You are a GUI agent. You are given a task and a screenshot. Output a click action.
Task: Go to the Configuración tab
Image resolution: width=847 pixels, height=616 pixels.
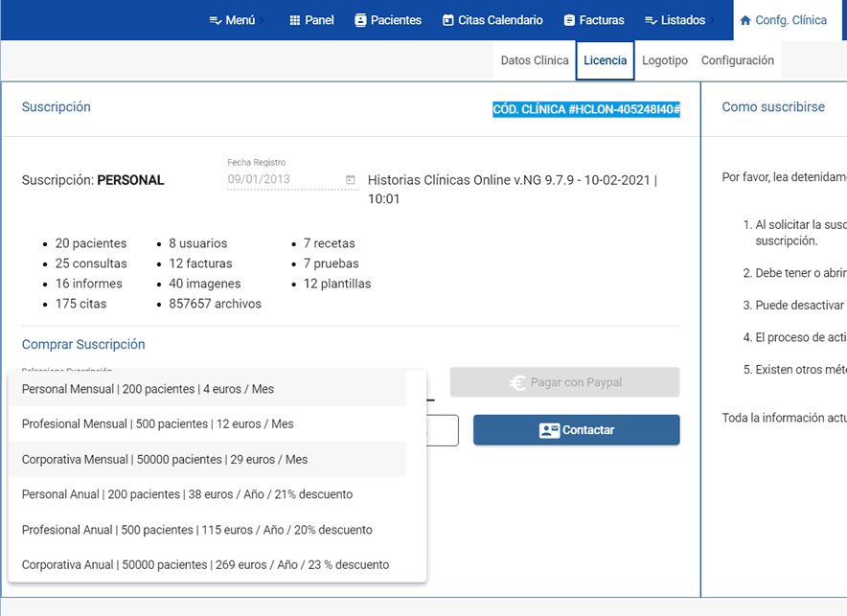[x=737, y=60]
